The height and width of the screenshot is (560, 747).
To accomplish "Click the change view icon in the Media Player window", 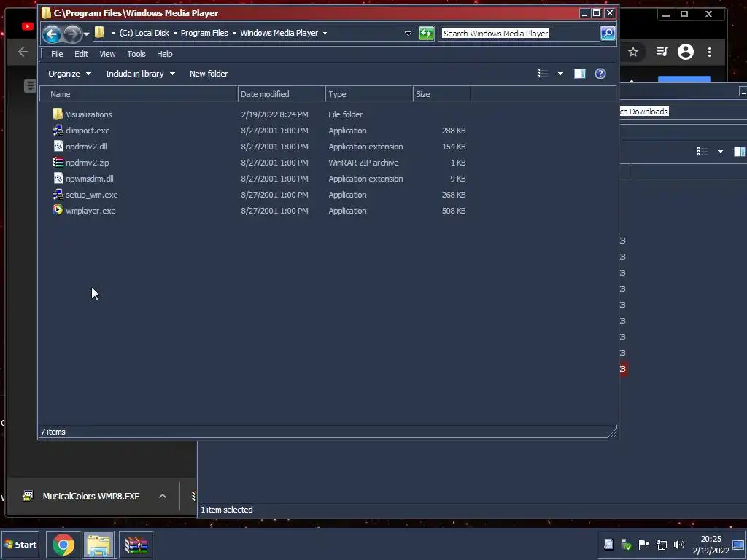I will tap(542, 74).
